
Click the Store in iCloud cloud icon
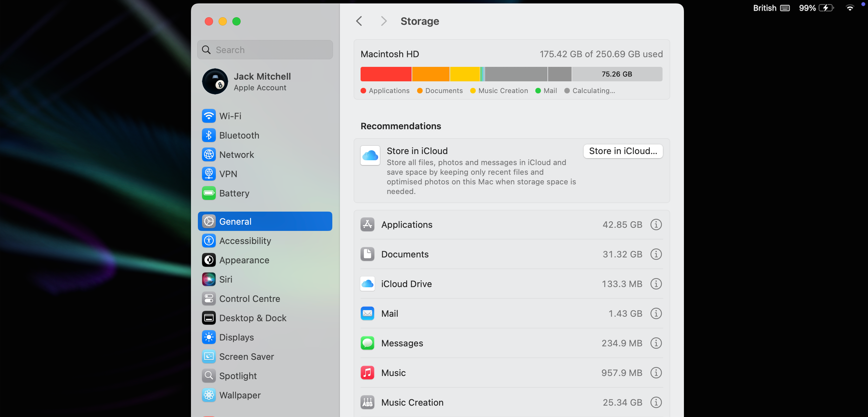point(370,155)
